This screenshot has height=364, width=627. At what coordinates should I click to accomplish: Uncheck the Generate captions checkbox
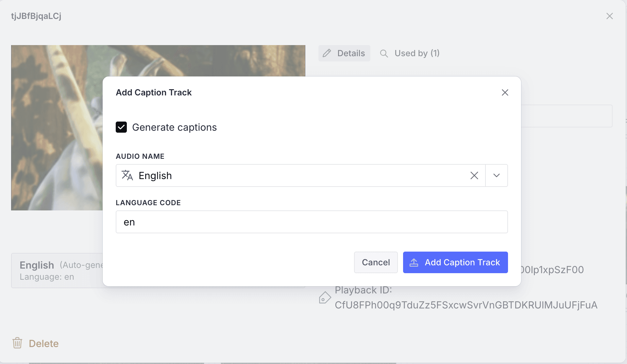click(121, 127)
